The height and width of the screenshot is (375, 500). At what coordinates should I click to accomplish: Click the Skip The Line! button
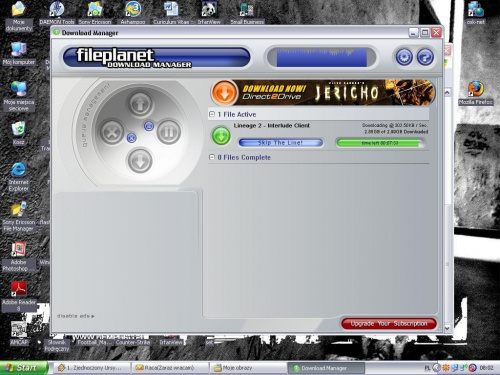tap(281, 143)
